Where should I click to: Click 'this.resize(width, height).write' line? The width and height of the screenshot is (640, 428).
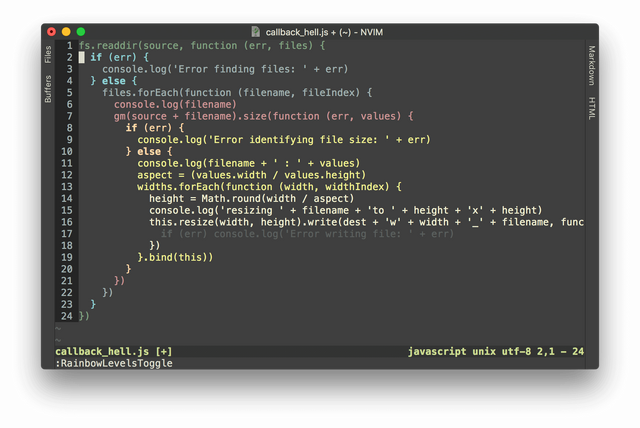[367, 222]
